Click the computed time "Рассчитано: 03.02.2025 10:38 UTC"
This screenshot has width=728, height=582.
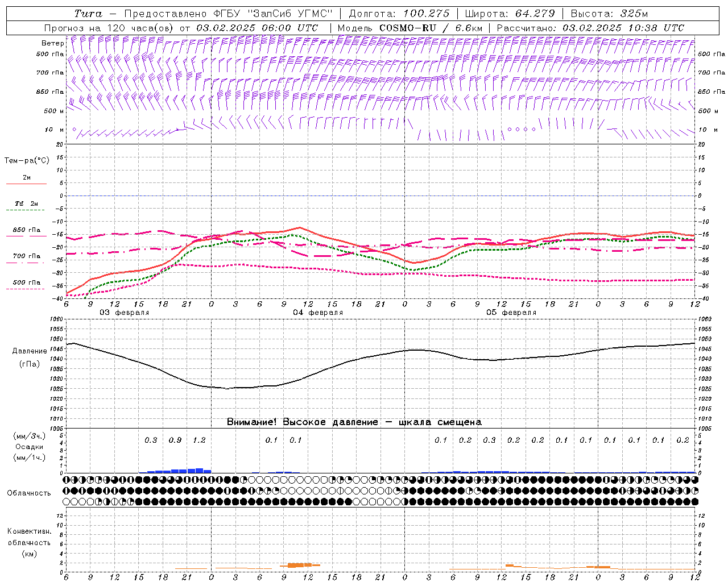pyautogui.click(x=590, y=28)
